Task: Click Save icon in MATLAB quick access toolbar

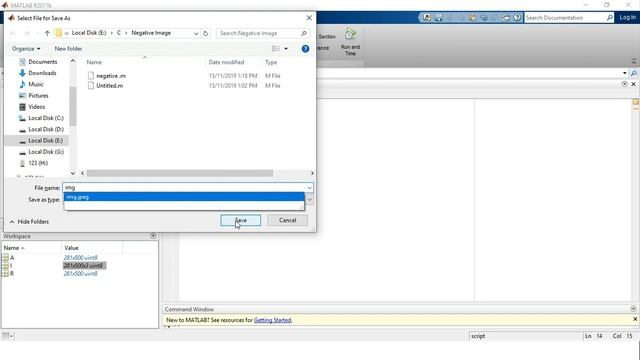Action: pos(438,18)
